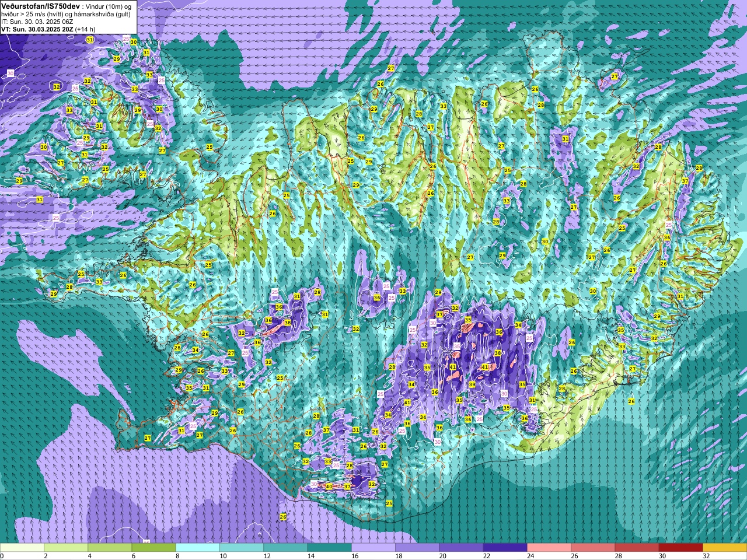This screenshot has width=747, height=560.
Task: Click the '12' tick label on the legend scale
Action: pyautogui.click(x=267, y=556)
